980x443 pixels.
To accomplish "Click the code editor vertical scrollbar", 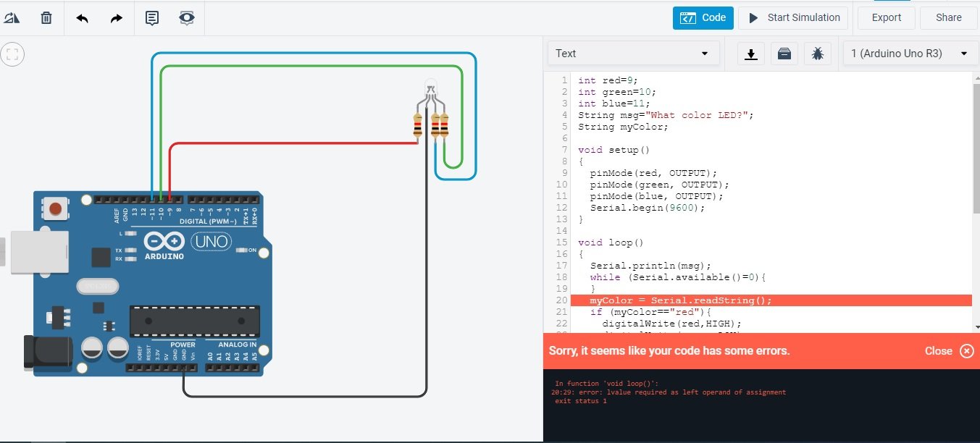I will click(976, 145).
